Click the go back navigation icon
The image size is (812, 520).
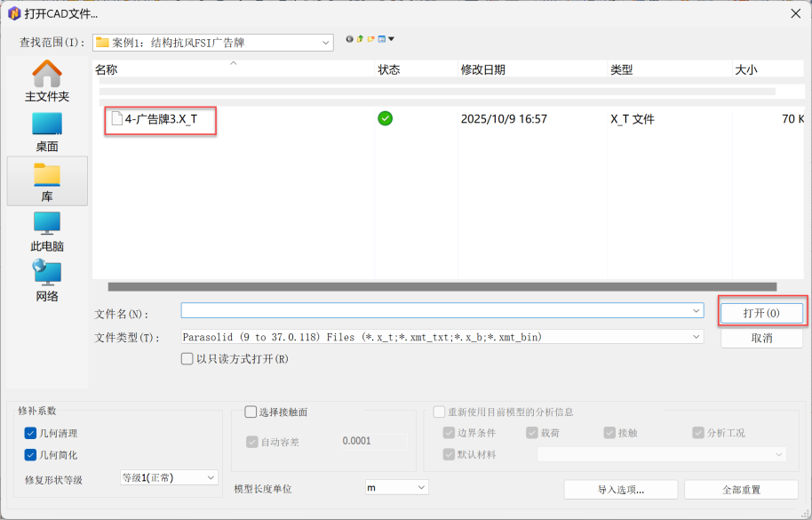[349, 39]
